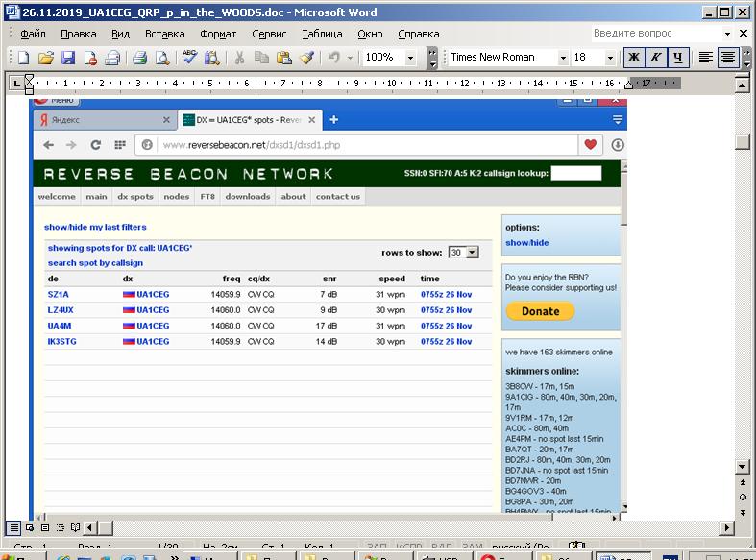Run the ABC spelling check

click(x=189, y=58)
